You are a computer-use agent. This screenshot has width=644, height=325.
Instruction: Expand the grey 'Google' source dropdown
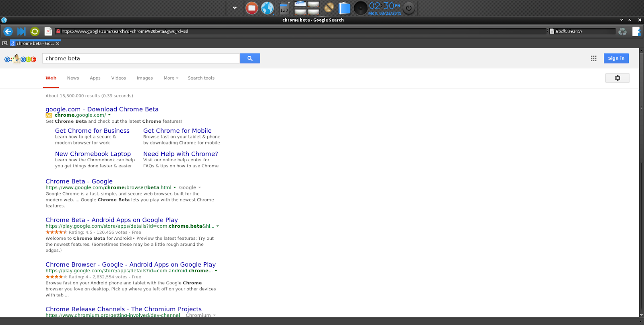click(x=190, y=187)
